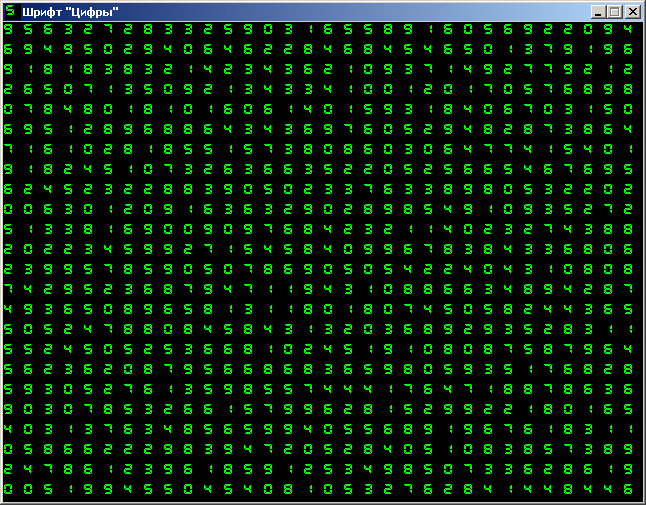646x505 pixels.
Task: Click the first digit 6 of second row
Action: pyautogui.click(x=8, y=50)
